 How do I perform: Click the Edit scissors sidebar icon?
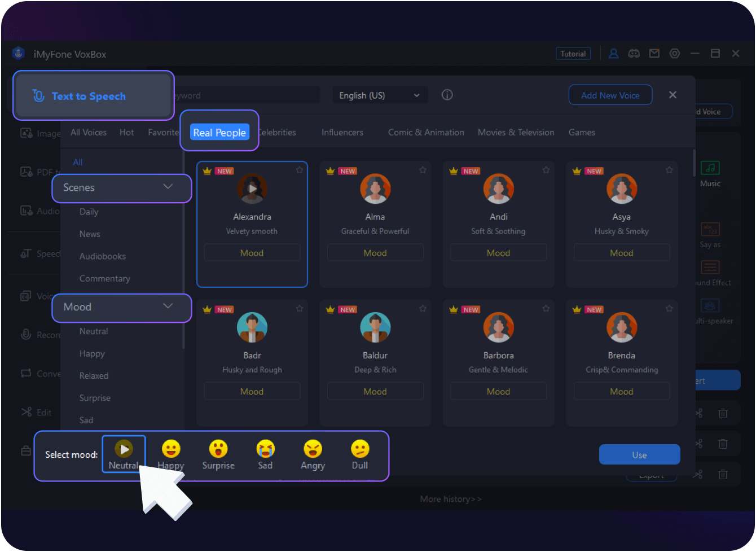27,412
